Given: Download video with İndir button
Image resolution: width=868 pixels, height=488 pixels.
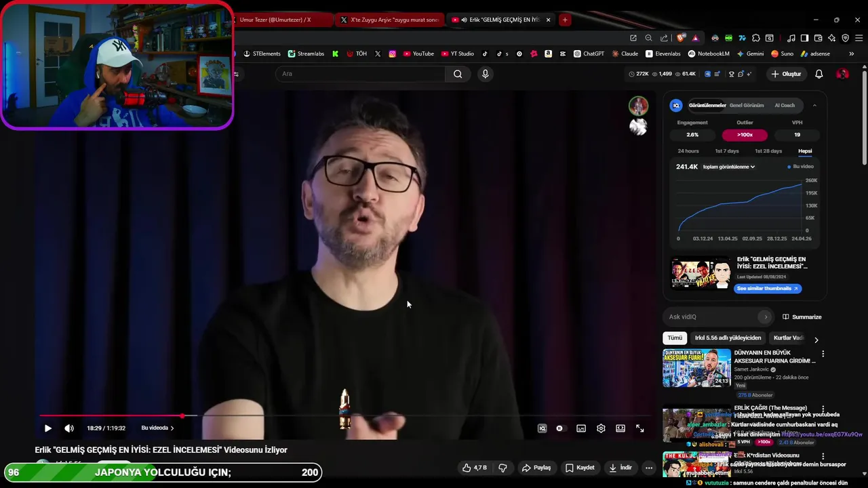Looking at the screenshot, I should pyautogui.click(x=620, y=468).
